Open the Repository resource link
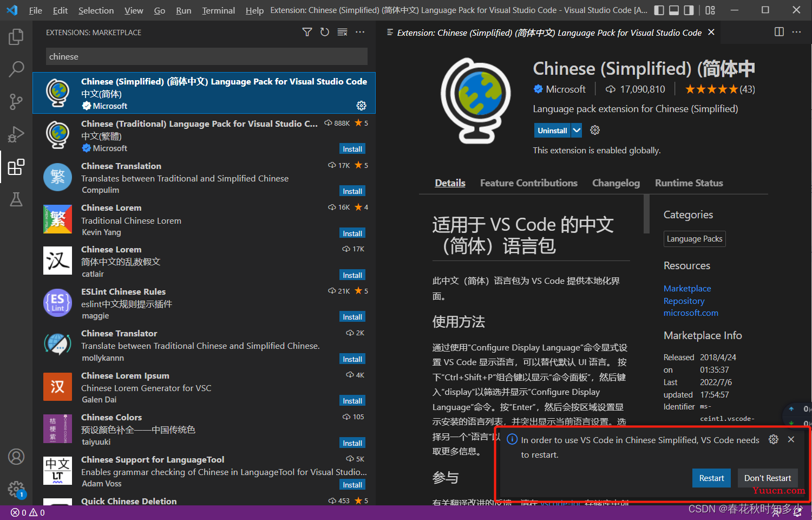 [684, 301]
